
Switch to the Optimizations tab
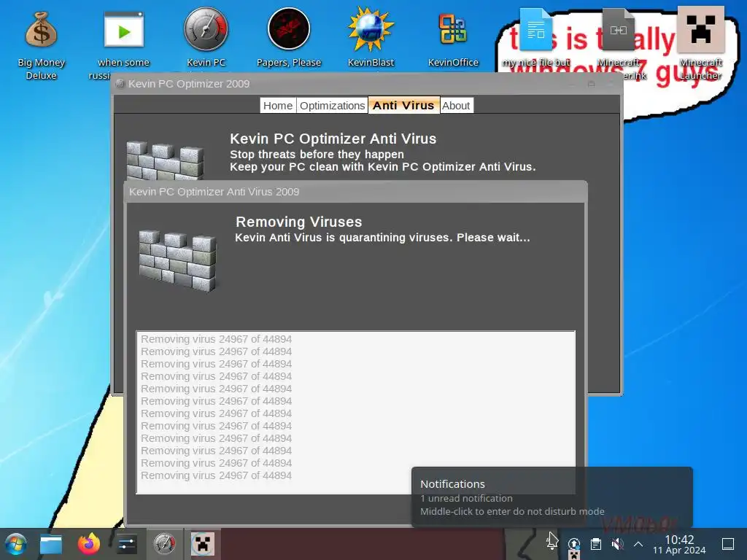tap(332, 106)
